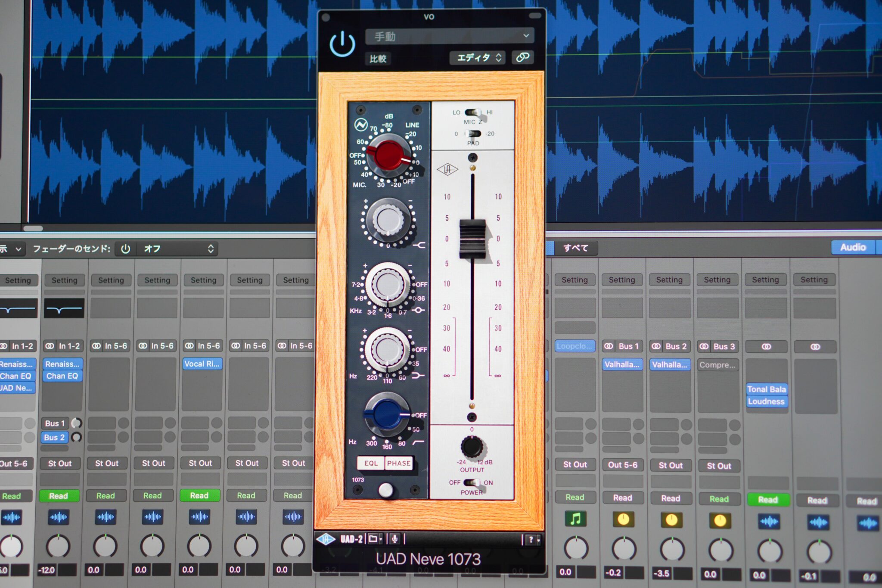Click the stereo link icon beside Bus 3
Image resolution: width=882 pixels, height=588 pixels.
pyautogui.click(x=704, y=346)
